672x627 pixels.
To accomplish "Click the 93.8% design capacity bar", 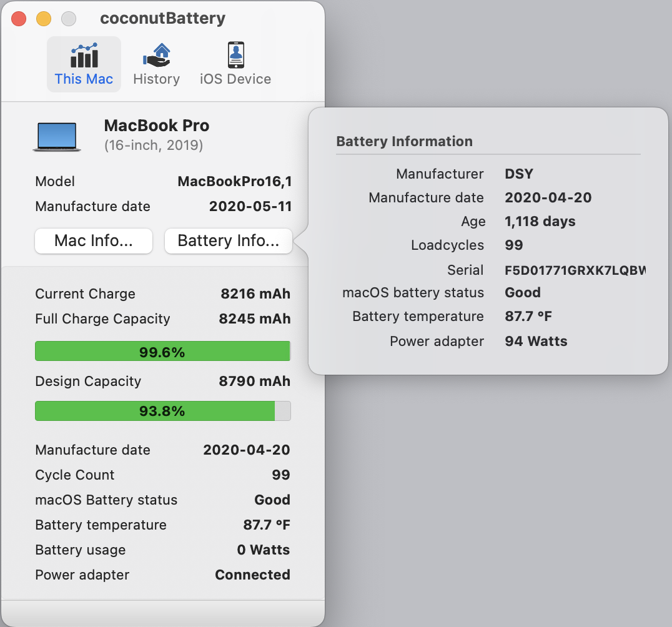I will 163,411.
